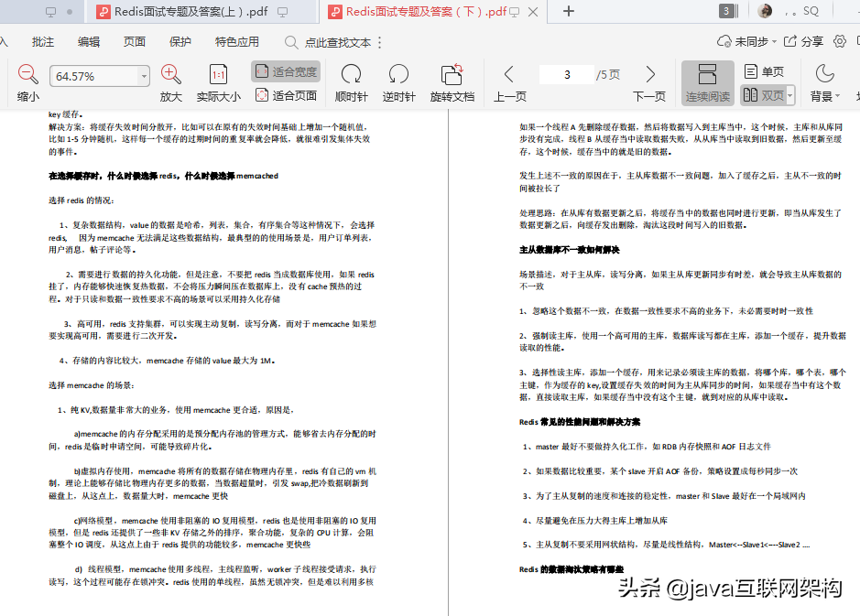Go to previous page (上一页)
The height and width of the screenshot is (616, 860).
point(509,83)
